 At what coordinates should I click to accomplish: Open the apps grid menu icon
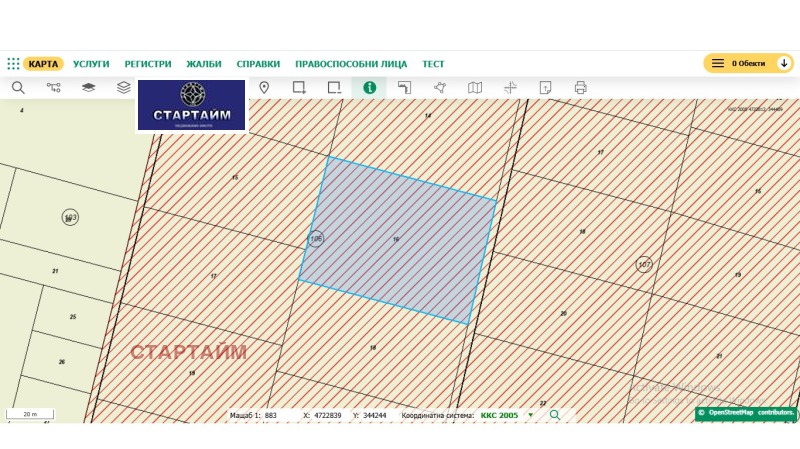pyautogui.click(x=13, y=64)
